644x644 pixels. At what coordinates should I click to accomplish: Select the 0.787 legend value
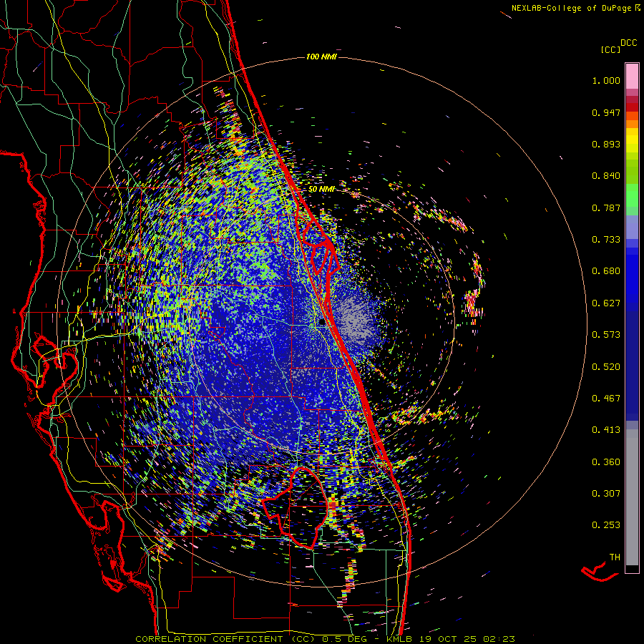(606, 208)
